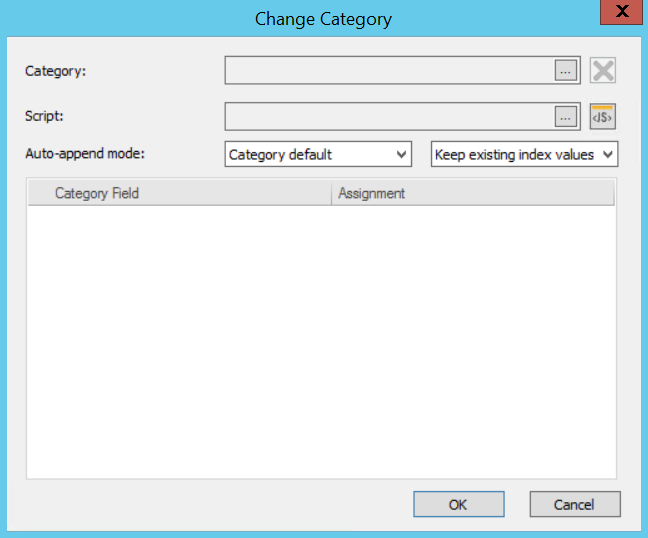The image size is (648, 538).
Task: Click the Category Field column header
Action: click(x=180, y=193)
